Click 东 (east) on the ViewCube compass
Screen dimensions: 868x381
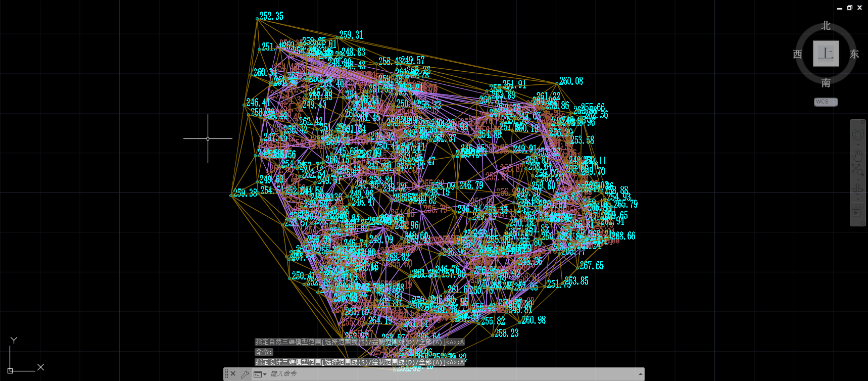[x=854, y=54]
